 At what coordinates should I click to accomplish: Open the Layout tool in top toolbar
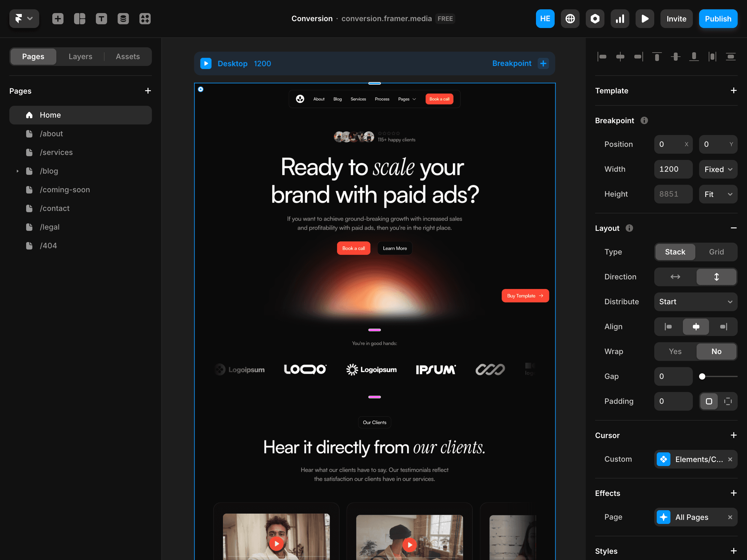(80, 19)
